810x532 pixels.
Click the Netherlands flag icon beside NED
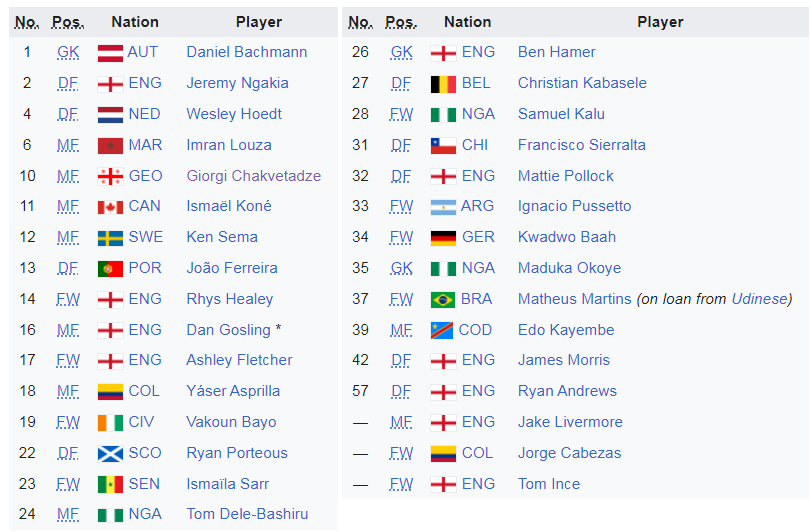(x=110, y=114)
